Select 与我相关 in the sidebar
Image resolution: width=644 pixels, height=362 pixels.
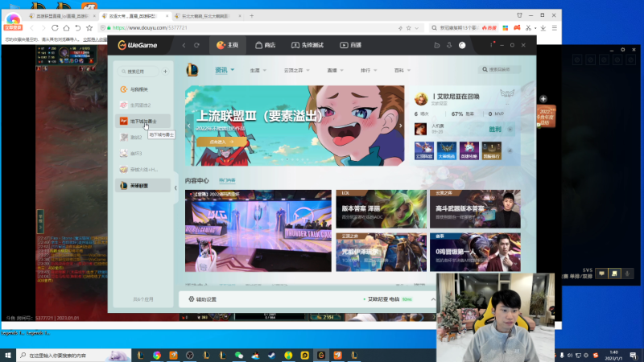click(142, 89)
